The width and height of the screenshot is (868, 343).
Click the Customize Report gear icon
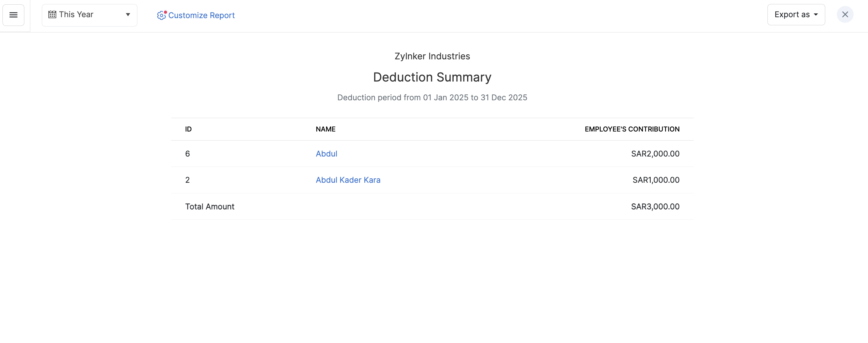click(161, 15)
